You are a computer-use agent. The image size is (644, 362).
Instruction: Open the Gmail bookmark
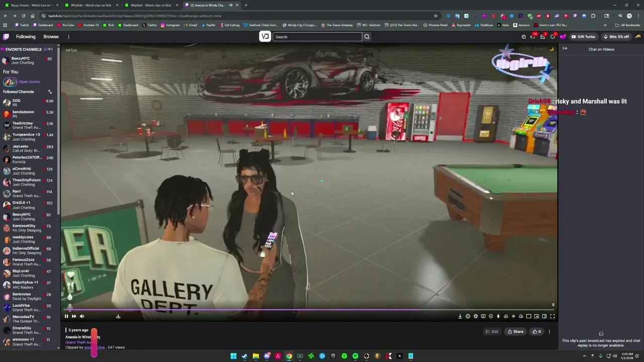point(190,25)
